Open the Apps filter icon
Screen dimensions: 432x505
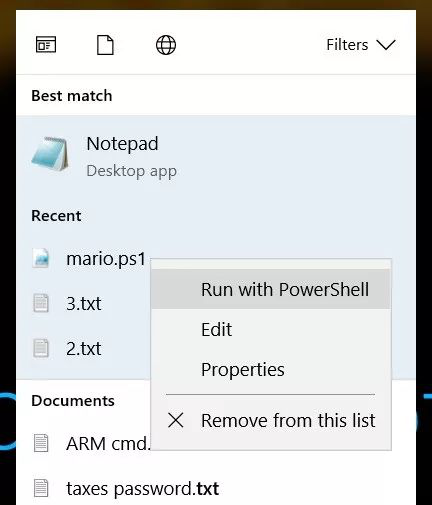click(46, 45)
